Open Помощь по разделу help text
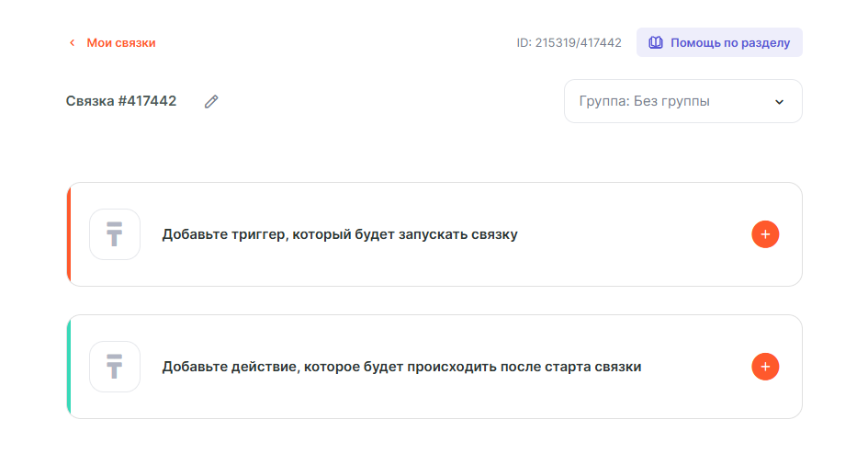Image resolution: width=868 pixels, height=465 pixels. coord(729,43)
